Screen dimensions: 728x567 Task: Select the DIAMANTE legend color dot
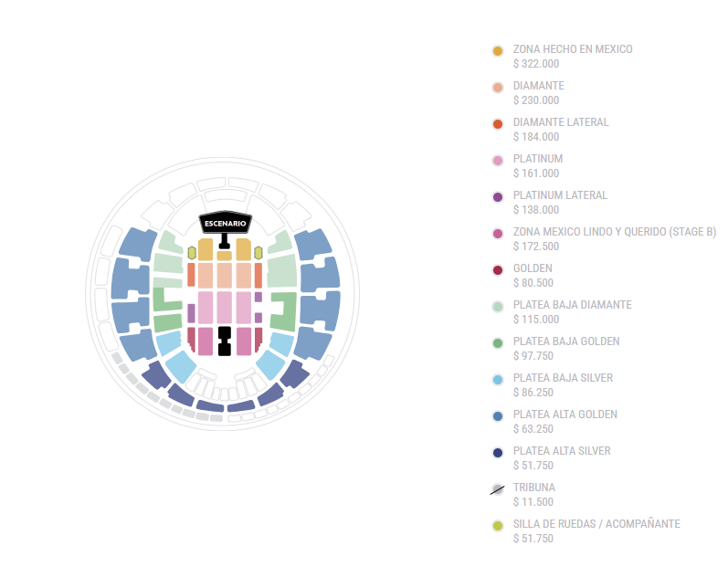[x=498, y=88]
